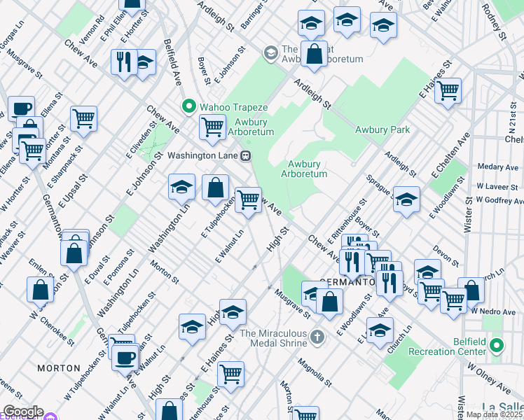Open the Wahoo Trapeze green location pin

pyautogui.click(x=189, y=107)
